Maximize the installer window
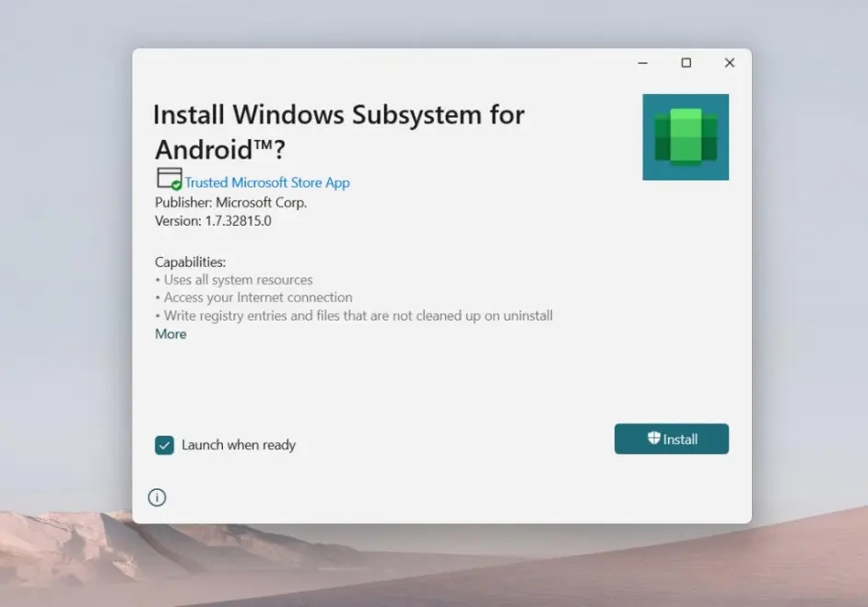Image resolution: width=868 pixels, height=607 pixels. click(x=686, y=63)
